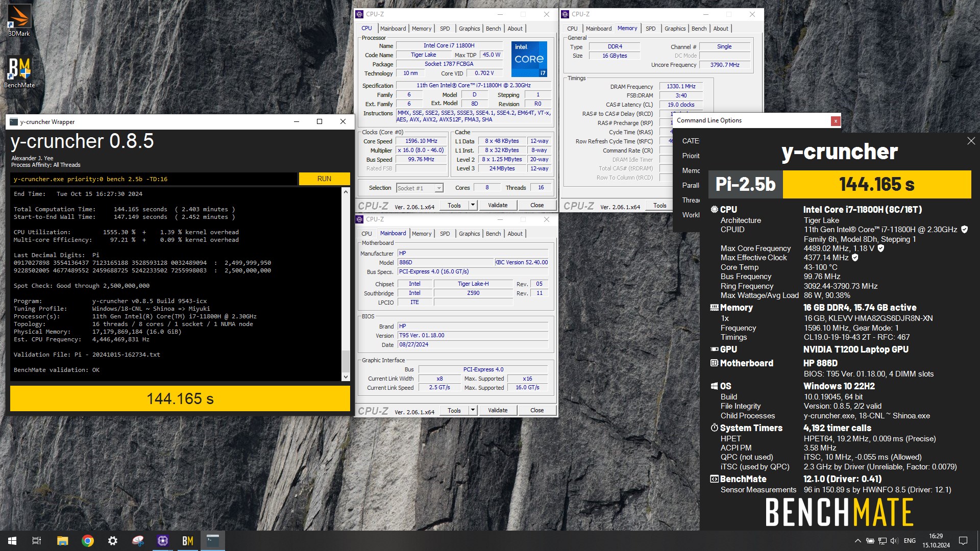Select Memory entry in Command Line Options
The height and width of the screenshot is (551, 980).
(x=691, y=171)
